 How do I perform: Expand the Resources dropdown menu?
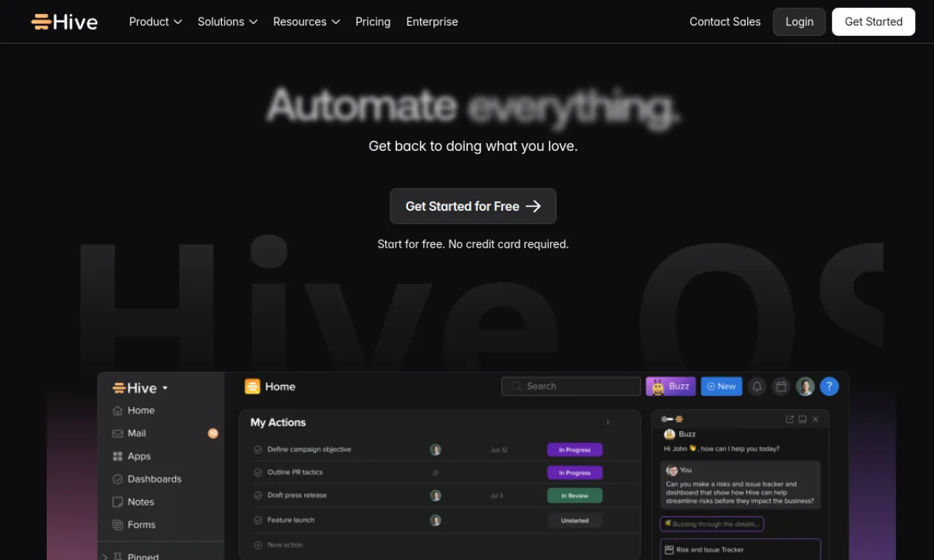point(306,22)
